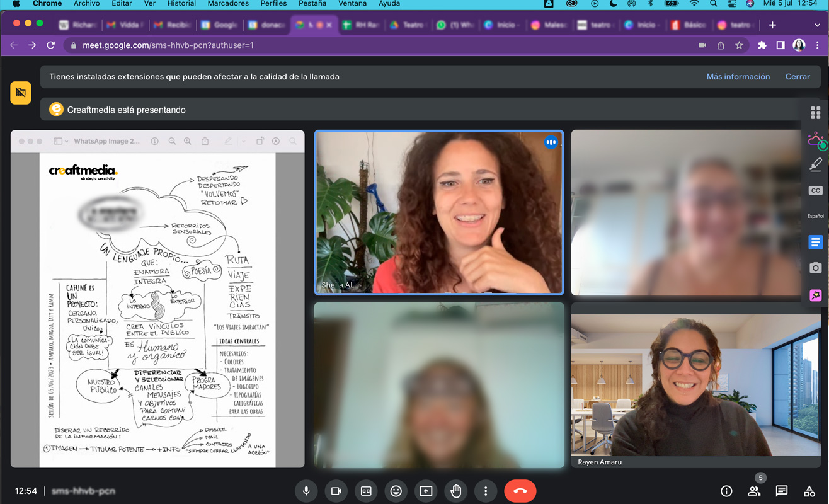Open the 'Historial' menu in the menu bar
The width and height of the screenshot is (829, 504).
[x=181, y=4]
